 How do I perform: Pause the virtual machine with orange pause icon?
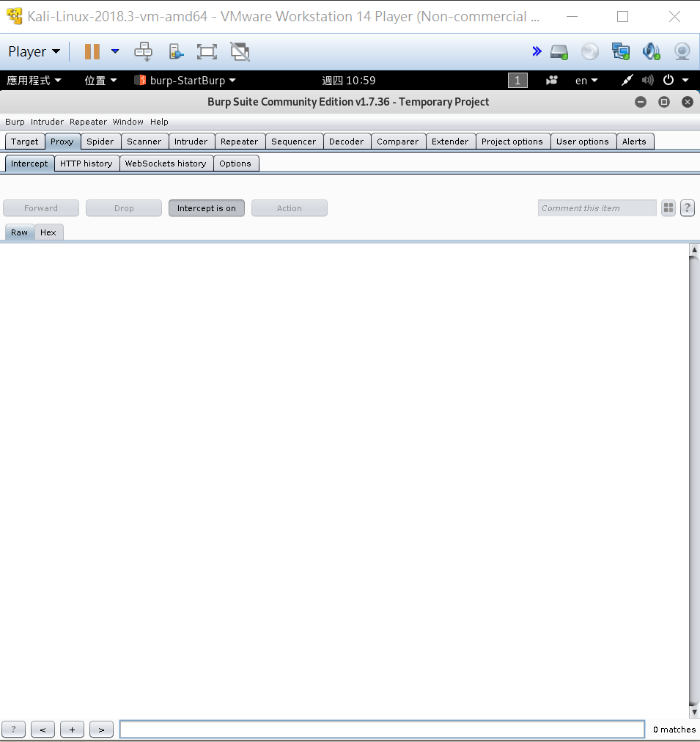pyautogui.click(x=92, y=51)
